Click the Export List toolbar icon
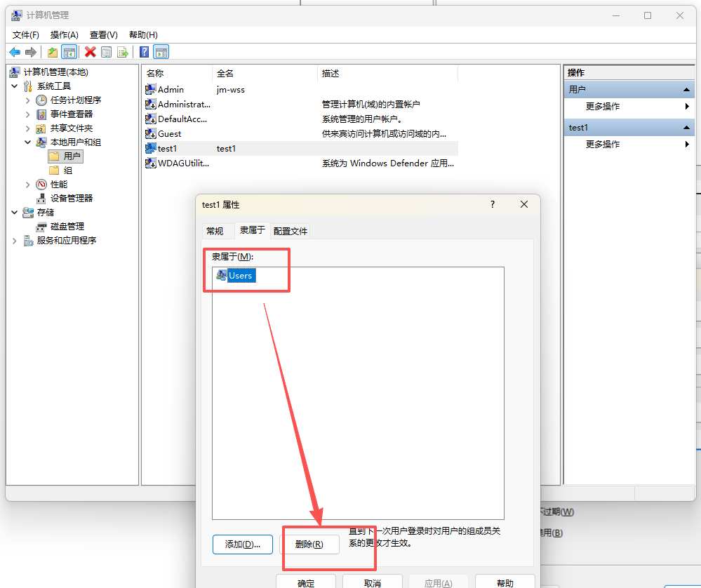The image size is (701, 588). (x=123, y=52)
